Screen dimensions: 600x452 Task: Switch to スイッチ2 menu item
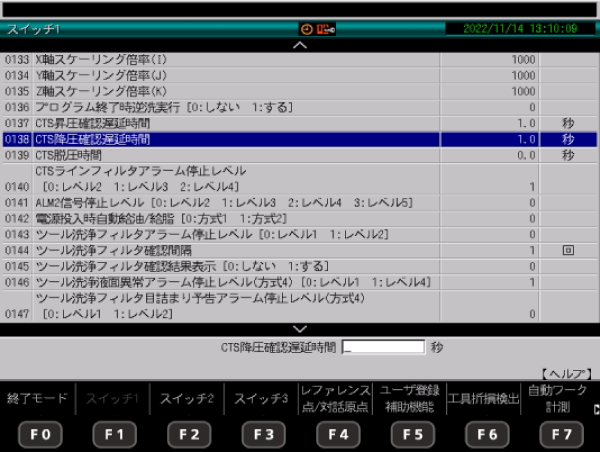click(187, 398)
